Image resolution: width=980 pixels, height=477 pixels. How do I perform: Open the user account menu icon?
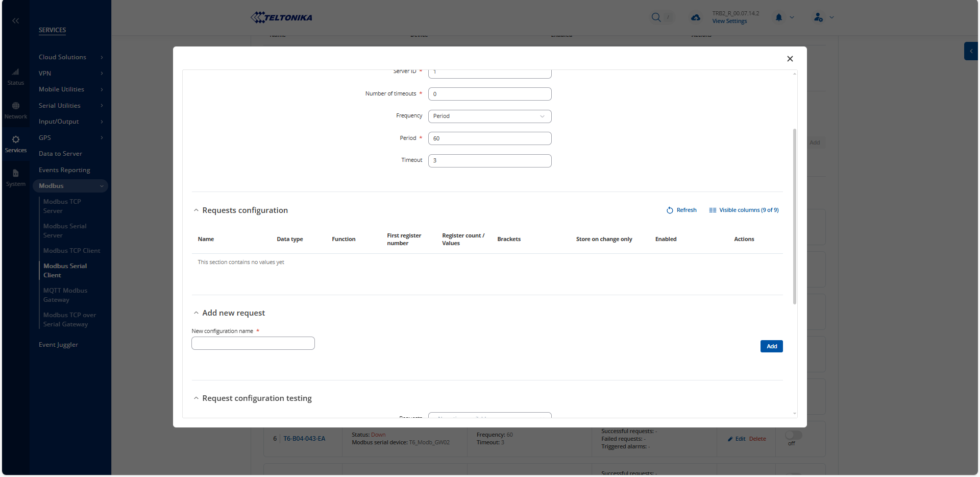818,17
